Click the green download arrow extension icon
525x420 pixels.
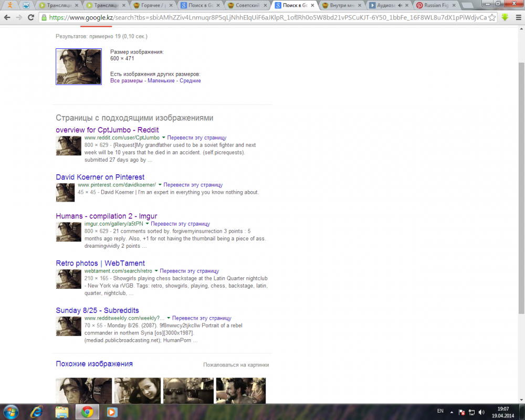[505, 17]
